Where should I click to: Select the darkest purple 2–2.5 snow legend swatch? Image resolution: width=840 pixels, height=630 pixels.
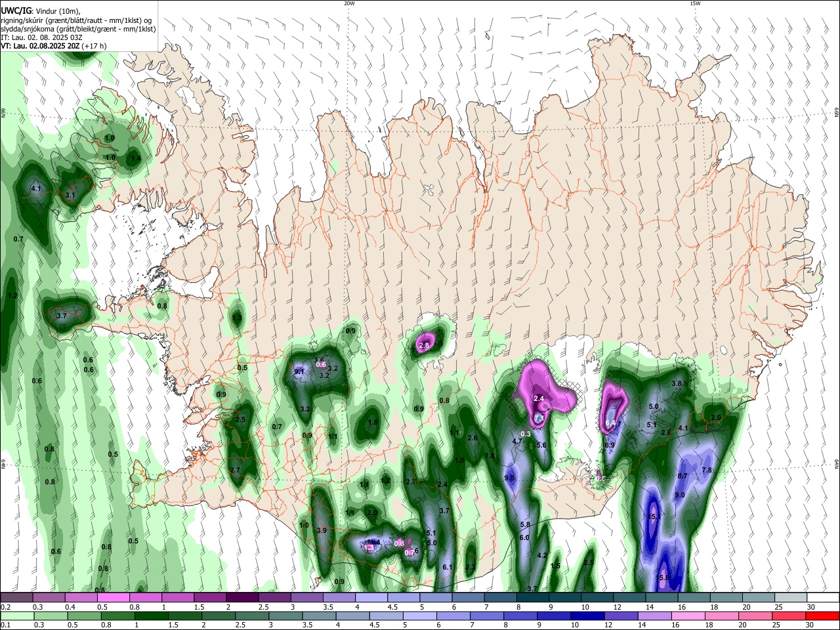242,597
